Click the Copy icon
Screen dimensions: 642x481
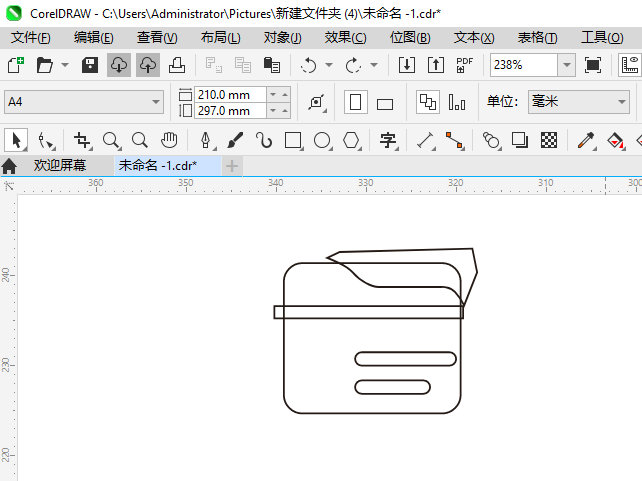coord(243,65)
